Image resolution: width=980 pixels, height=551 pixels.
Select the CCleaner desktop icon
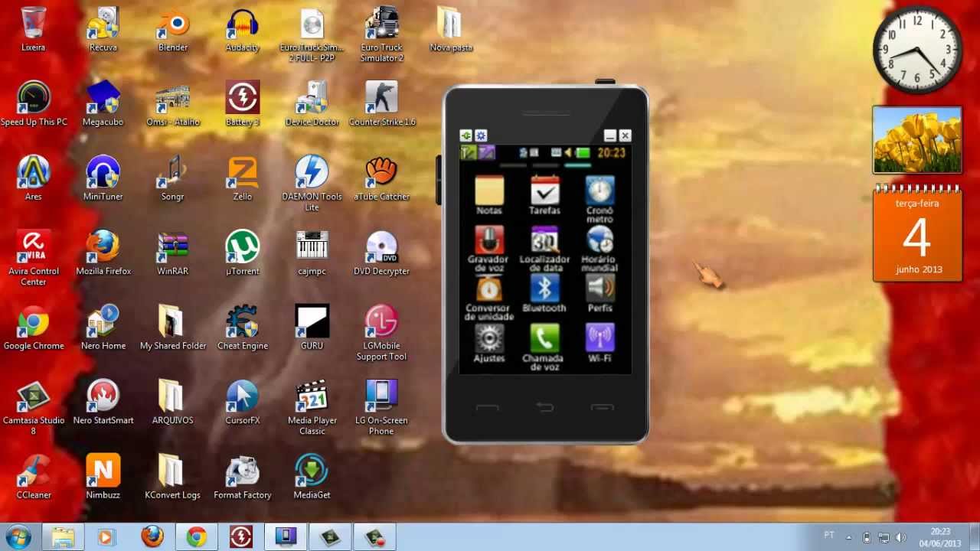(34, 476)
